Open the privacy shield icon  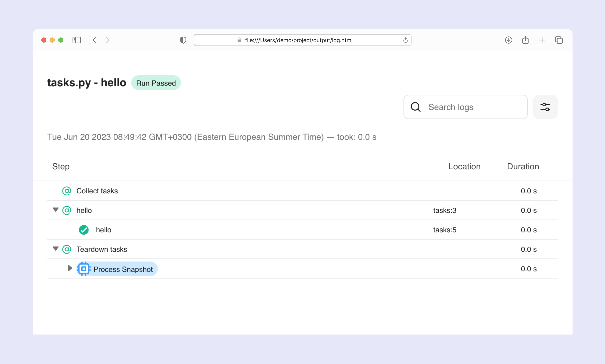(x=183, y=40)
